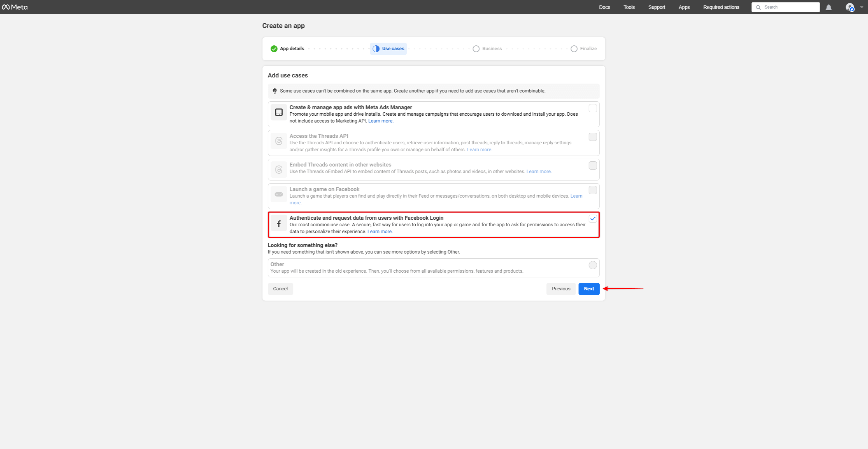Click the green App details checkmark icon

pos(274,49)
